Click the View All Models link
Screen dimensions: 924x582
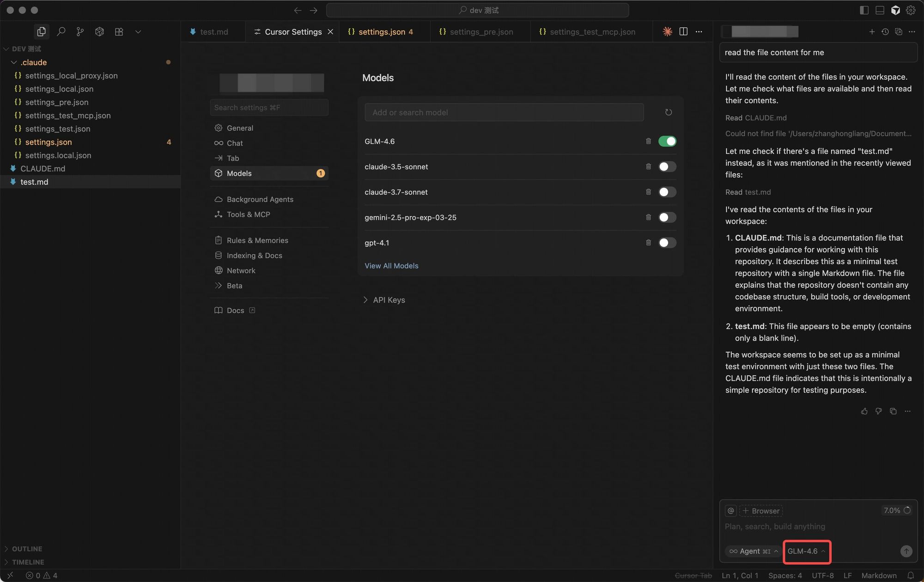[x=391, y=266]
